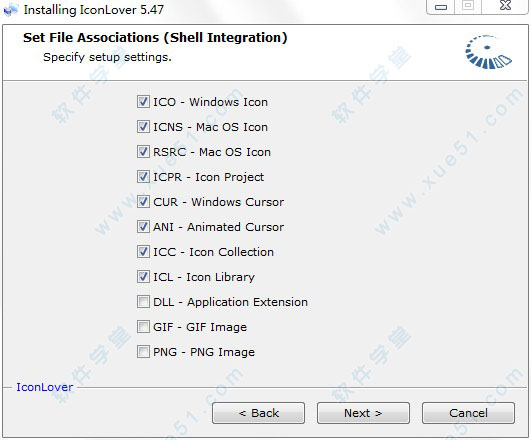Viewport: 531px width, 440px height.
Task: Cancel the IconLover installation
Action: (x=468, y=413)
